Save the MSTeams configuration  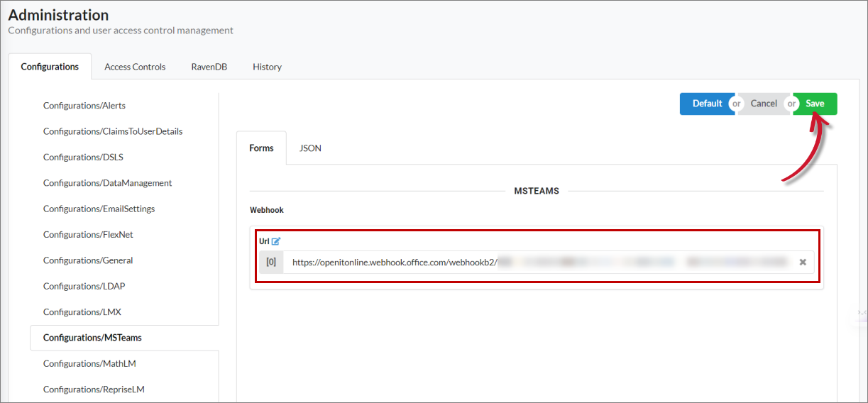(x=815, y=104)
